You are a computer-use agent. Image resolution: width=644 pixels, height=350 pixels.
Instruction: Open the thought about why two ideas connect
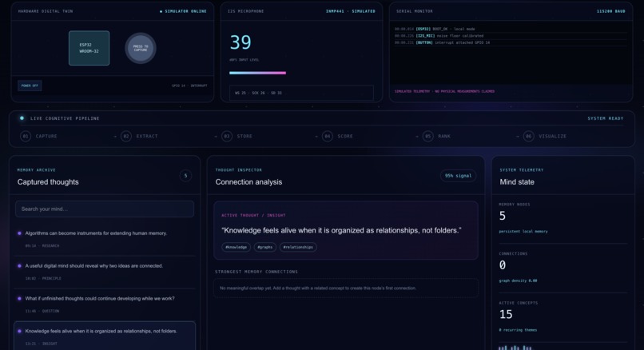105,272
